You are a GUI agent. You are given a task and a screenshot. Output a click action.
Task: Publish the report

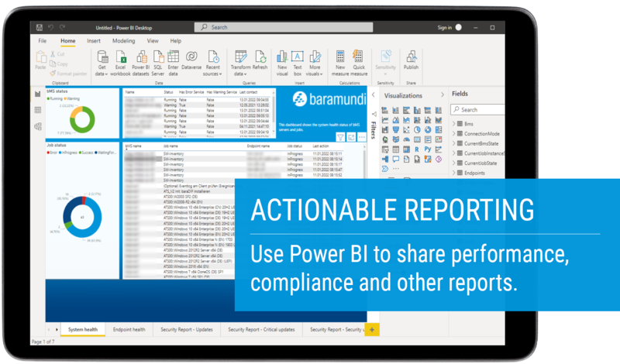[411, 61]
